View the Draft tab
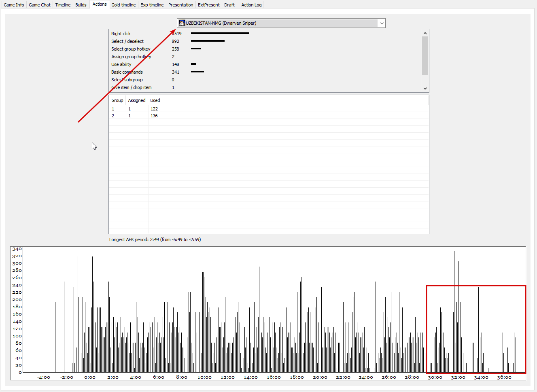This screenshot has width=537, height=392. 229,5
